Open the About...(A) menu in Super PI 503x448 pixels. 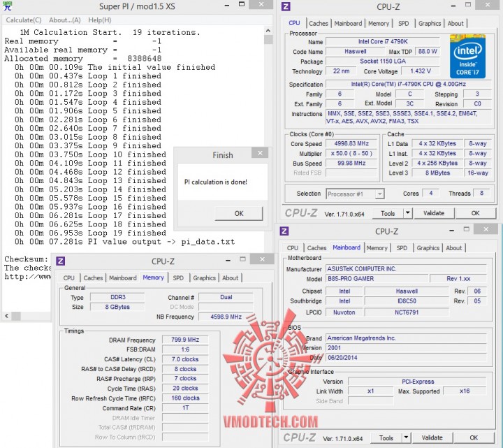click(64, 20)
